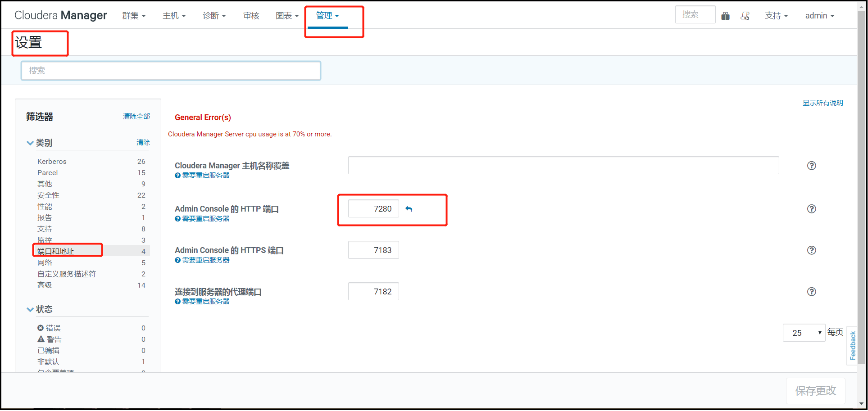Go to the 审核 page
868x411 pixels.
(x=251, y=16)
